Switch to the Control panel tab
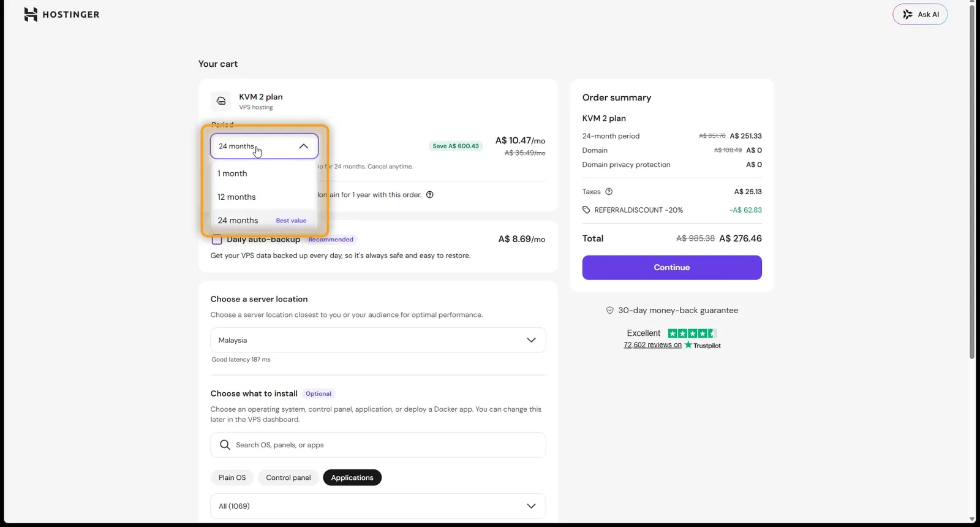The image size is (980, 527). [288, 477]
